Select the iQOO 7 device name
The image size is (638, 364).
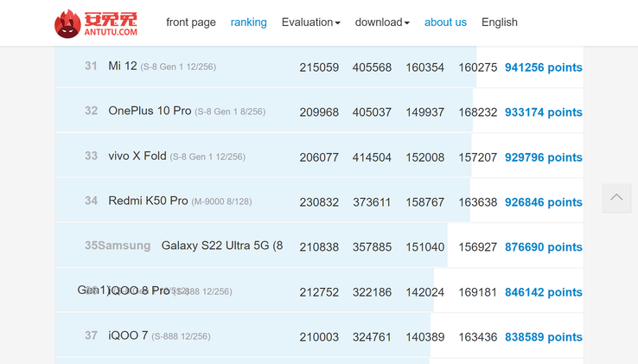pyautogui.click(x=128, y=335)
